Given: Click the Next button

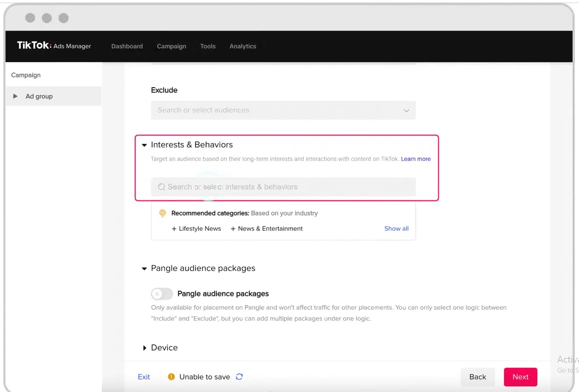Looking at the screenshot, I should click(521, 377).
